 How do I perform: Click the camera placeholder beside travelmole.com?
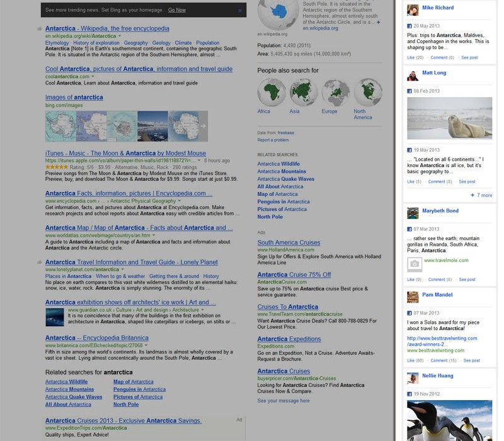tap(414, 265)
